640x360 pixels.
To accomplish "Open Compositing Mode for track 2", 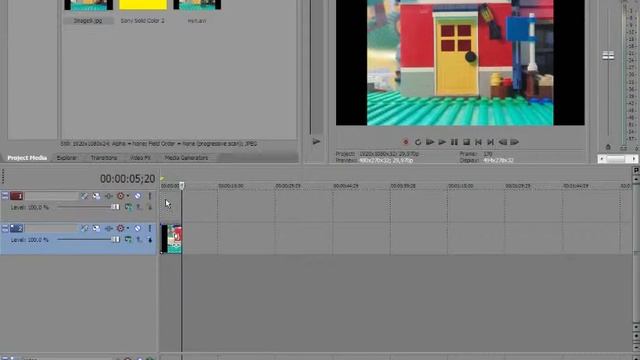I will [x=129, y=240].
